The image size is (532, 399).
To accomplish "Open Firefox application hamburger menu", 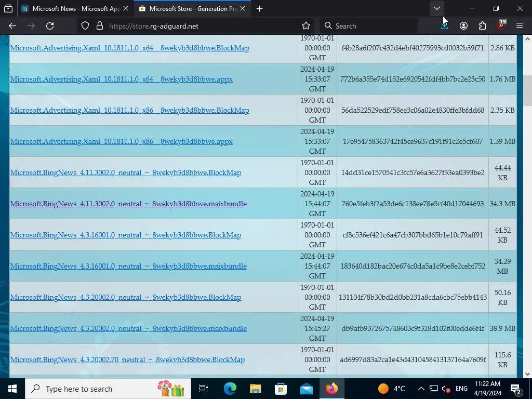I will 520,26.
